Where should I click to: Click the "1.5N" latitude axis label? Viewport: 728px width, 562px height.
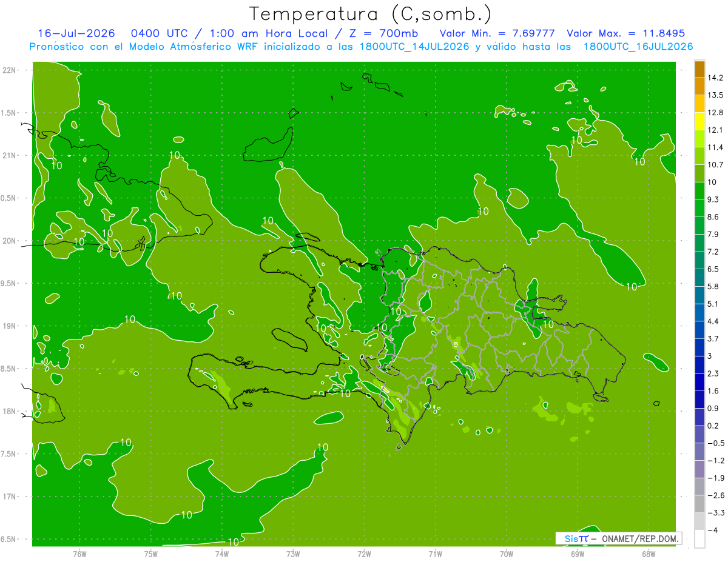[x=8, y=113]
